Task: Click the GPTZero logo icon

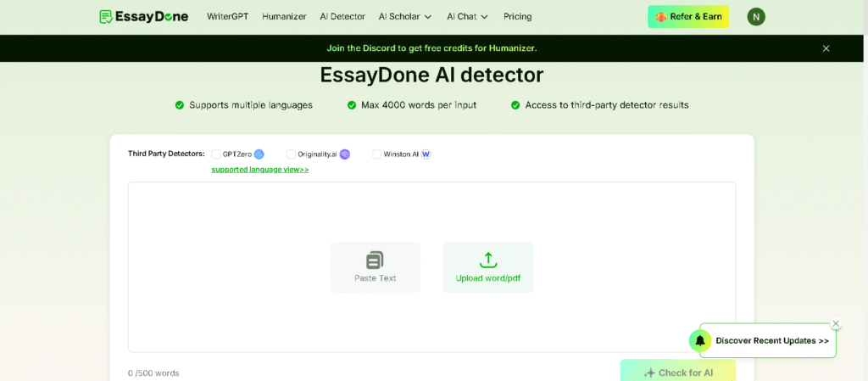Action: 259,154
